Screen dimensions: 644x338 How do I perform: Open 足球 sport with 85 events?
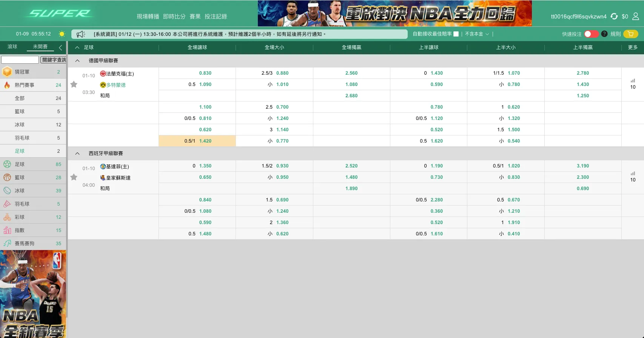pyautogui.click(x=33, y=164)
